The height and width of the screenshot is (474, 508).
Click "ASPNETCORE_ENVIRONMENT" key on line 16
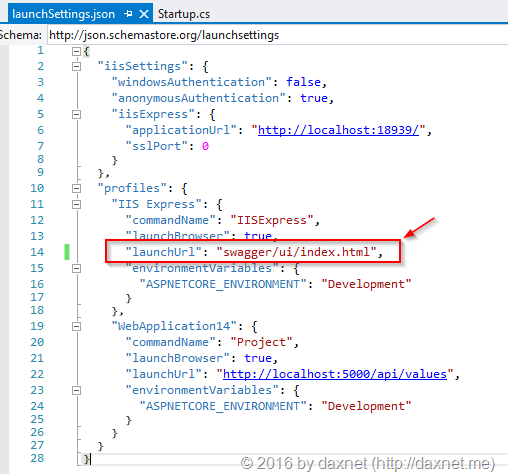click(223, 284)
